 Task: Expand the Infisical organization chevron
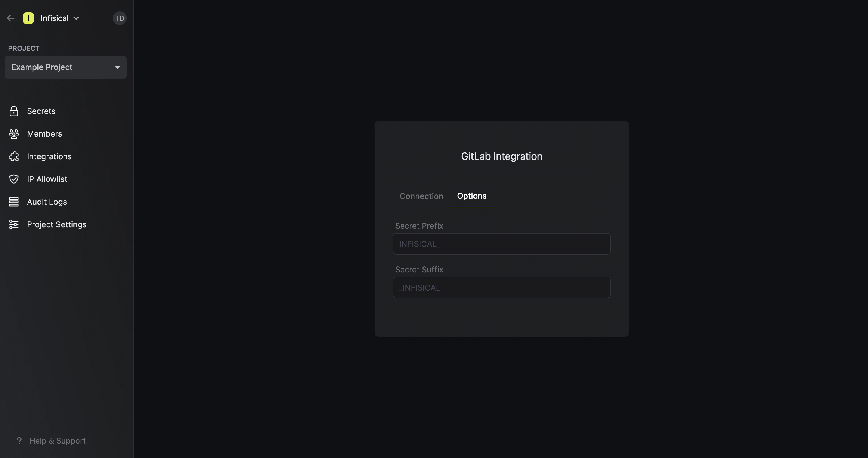click(76, 18)
